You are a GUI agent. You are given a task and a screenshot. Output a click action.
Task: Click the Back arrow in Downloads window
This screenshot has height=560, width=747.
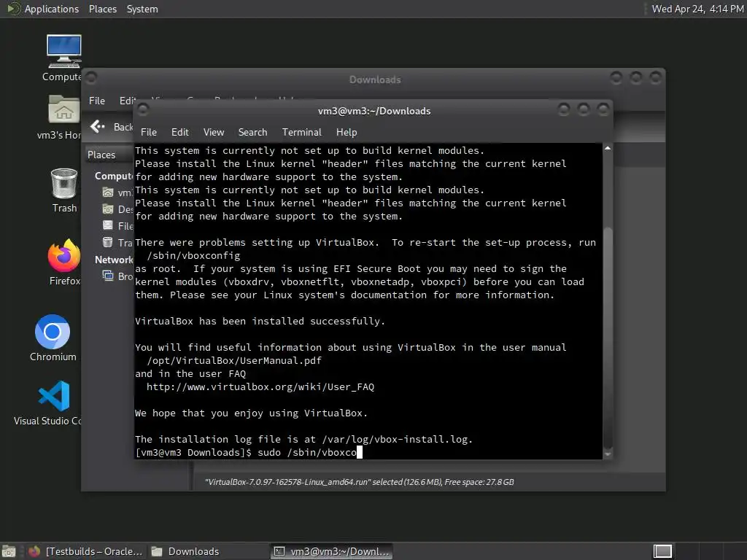click(97, 126)
